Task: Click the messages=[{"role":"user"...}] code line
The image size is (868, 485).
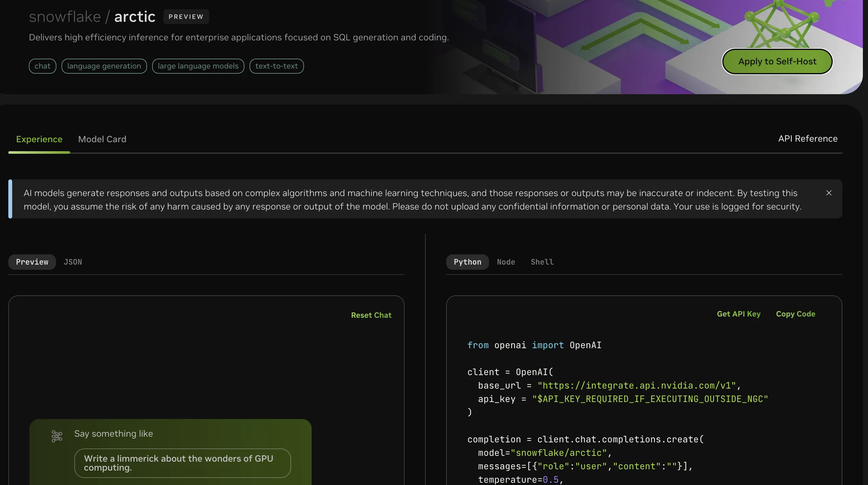Action: click(585, 466)
